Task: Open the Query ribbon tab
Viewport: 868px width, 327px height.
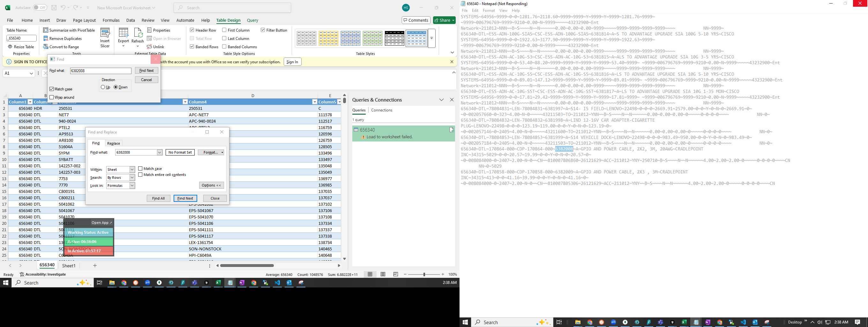Action: pyautogui.click(x=252, y=20)
